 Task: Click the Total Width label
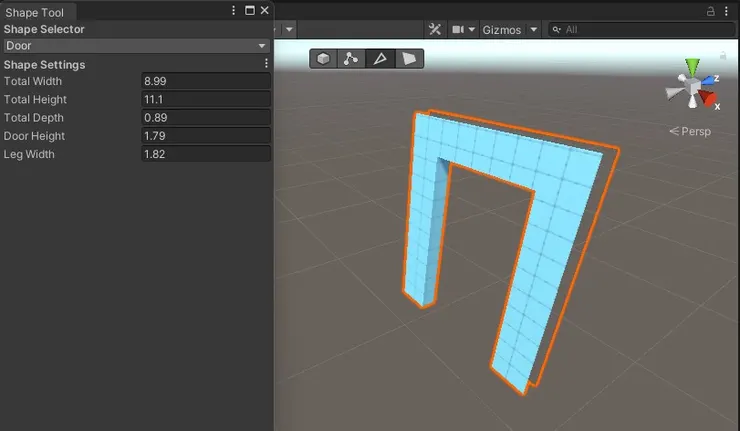[33, 81]
